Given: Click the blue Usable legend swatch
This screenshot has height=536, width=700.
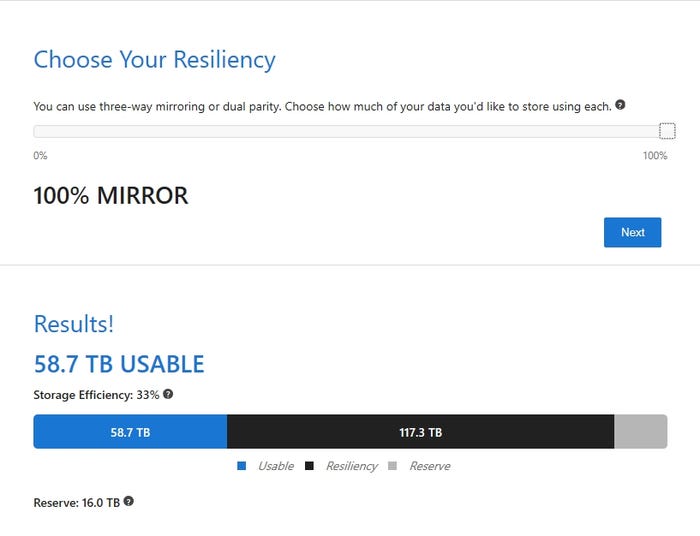Looking at the screenshot, I should (242, 466).
